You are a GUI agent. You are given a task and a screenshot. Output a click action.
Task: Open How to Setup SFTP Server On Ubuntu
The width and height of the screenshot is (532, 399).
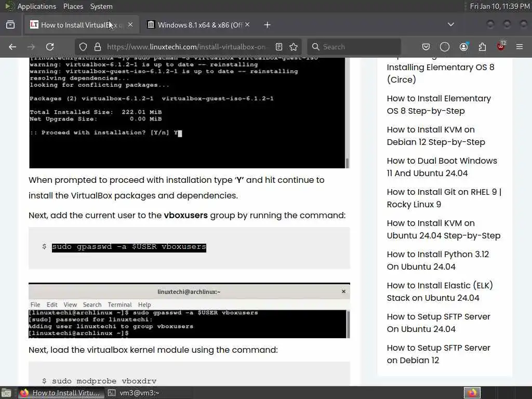tap(438, 323)
